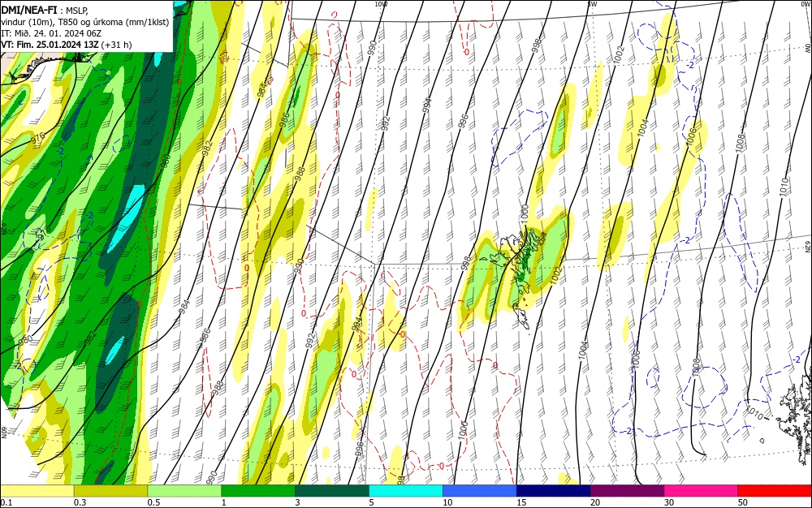Viewport: 812px width, 508px height.
Task: Click the "60N" latitude label on the left
Action: pos(4,432)
